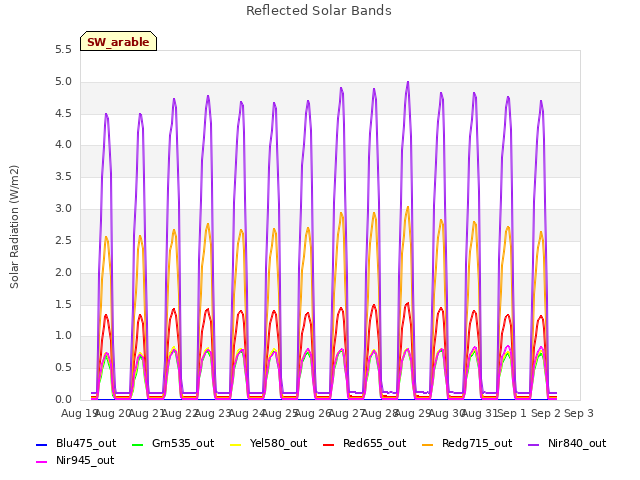Click the Sep 3 x-axis date label
This screenshot has height=480, width=640.
[579, 413]
